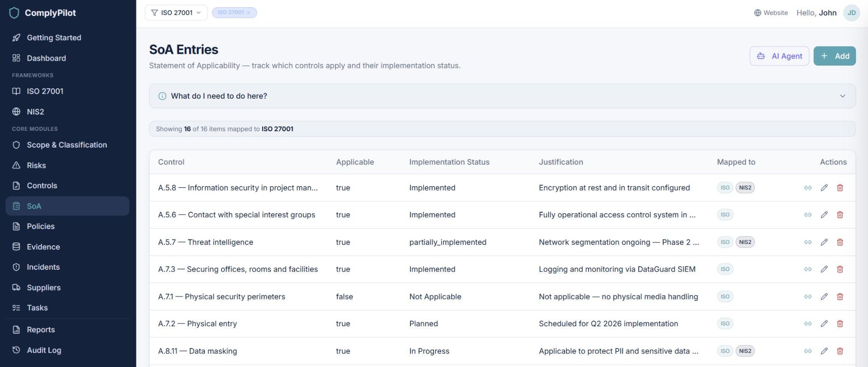Image resolution: width=868 pixels, height=367 pixels.
Task: Open the Website link in the header
Action: (x=771, y=13)
